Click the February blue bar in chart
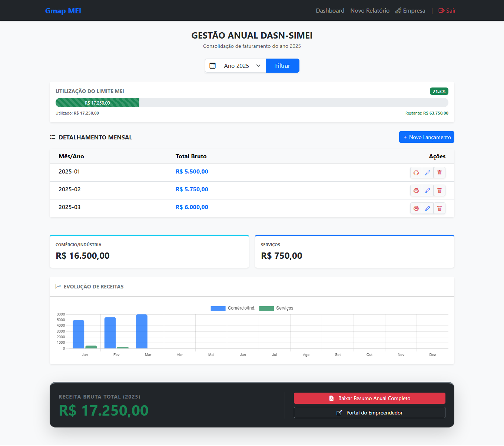The image size is (504, 446). coord(110,333)
